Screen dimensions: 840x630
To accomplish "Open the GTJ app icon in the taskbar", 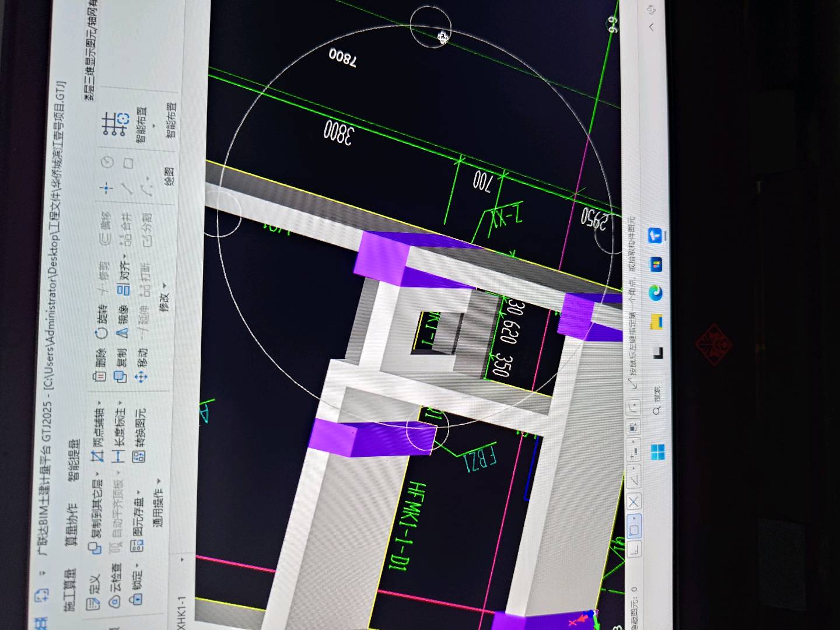I will [656, 236].
